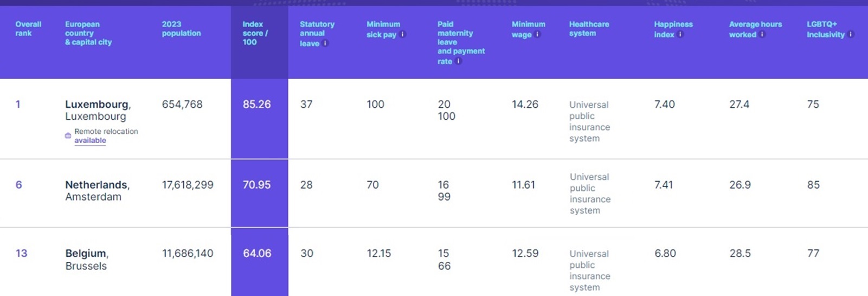Click the Belgium, Brussels row entry
This screenshot has width=868, height=296.
click(87, 259)
